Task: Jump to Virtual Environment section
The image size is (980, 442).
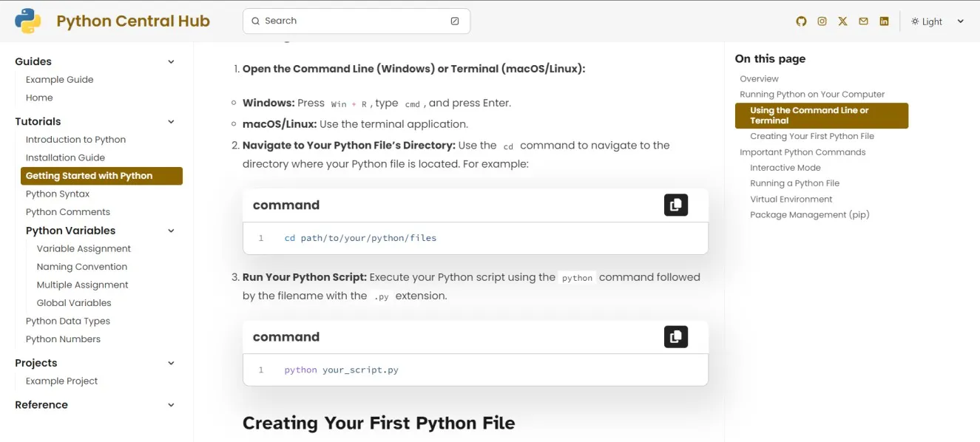Action: 791,199
